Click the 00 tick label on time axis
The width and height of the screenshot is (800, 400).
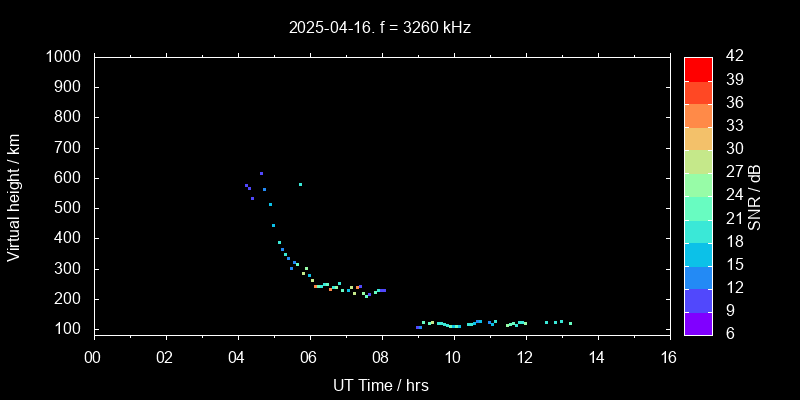94,358
